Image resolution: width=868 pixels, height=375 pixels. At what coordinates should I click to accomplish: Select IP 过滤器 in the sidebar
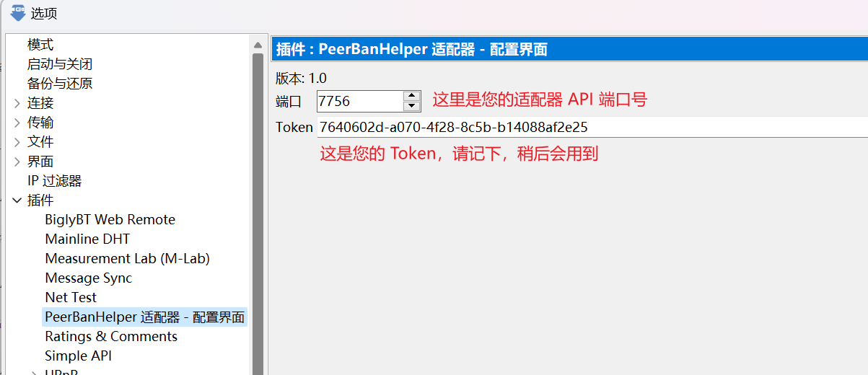click(x=55, y=181)
